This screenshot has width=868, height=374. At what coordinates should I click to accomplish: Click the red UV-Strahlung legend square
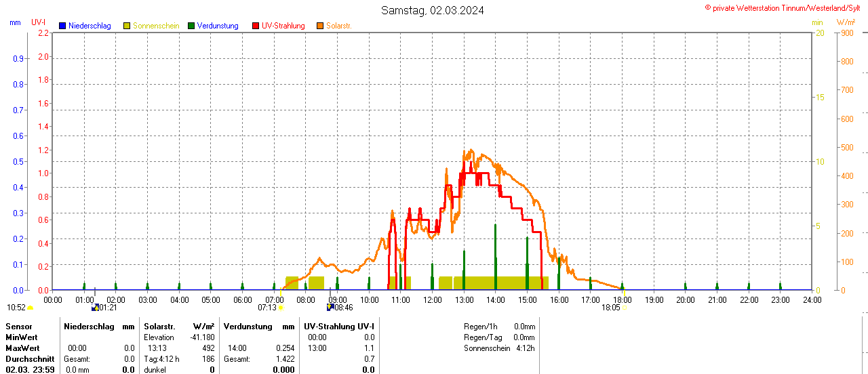point(256,26)
